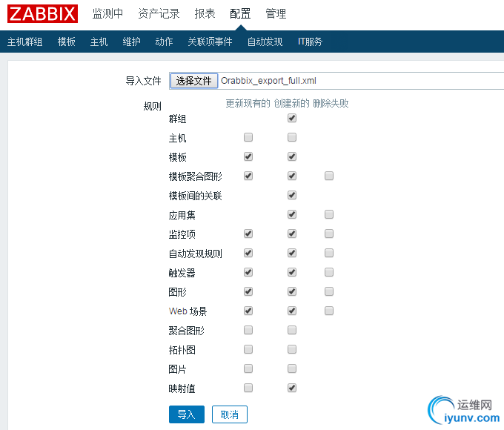
Task: Click the ZABBIX logo
Action: (42, 13)
